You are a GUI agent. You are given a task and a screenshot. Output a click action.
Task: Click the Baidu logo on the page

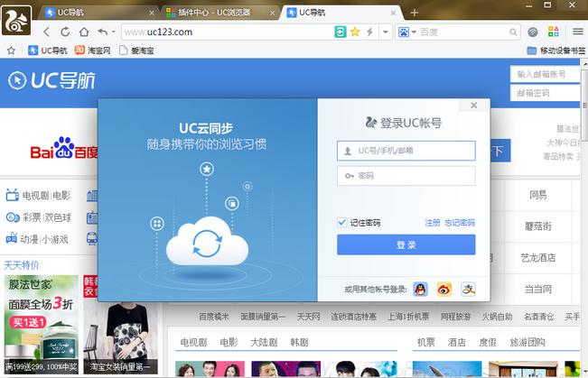click(x=64, y=148)
